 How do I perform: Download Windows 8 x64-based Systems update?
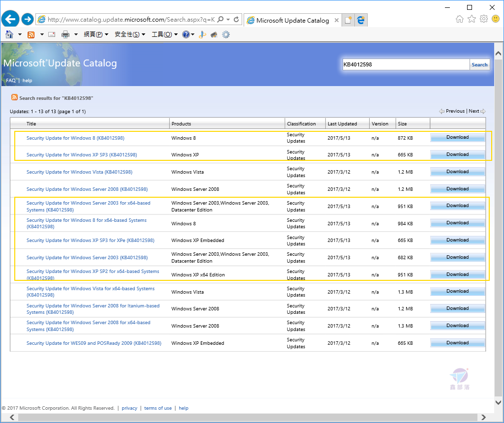457,223
